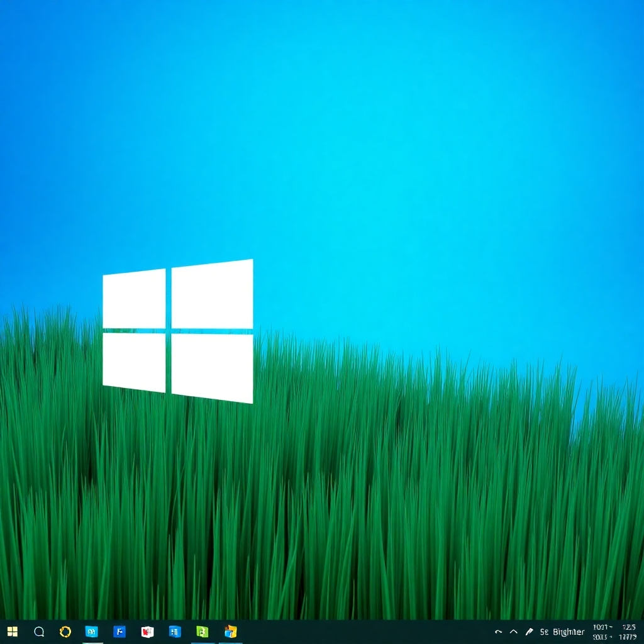Click Show Desktop at taskbar's far right
This screenshot has height=644, width=644.
coord(642,632)
